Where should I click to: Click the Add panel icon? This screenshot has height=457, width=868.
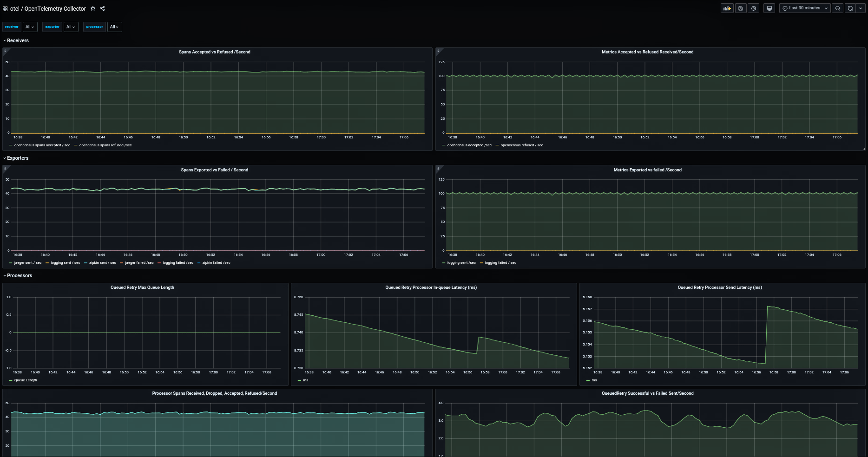pos(727,8)
